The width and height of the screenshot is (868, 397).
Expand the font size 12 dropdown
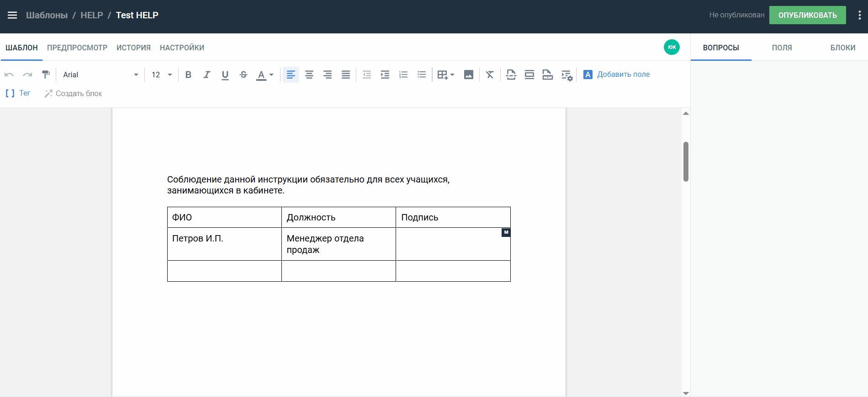pyautogui.click(x=162, y=75)
